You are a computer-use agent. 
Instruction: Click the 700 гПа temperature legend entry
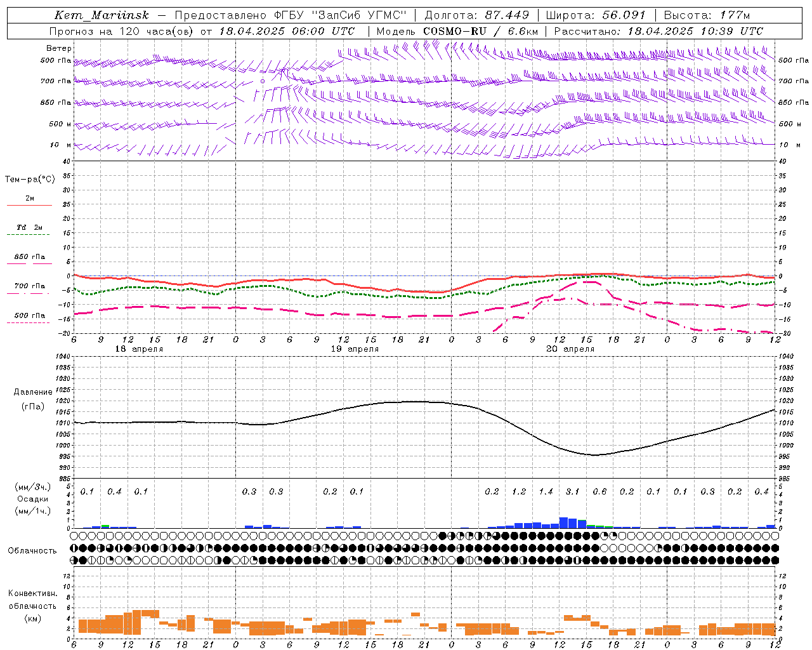point(30,286)
